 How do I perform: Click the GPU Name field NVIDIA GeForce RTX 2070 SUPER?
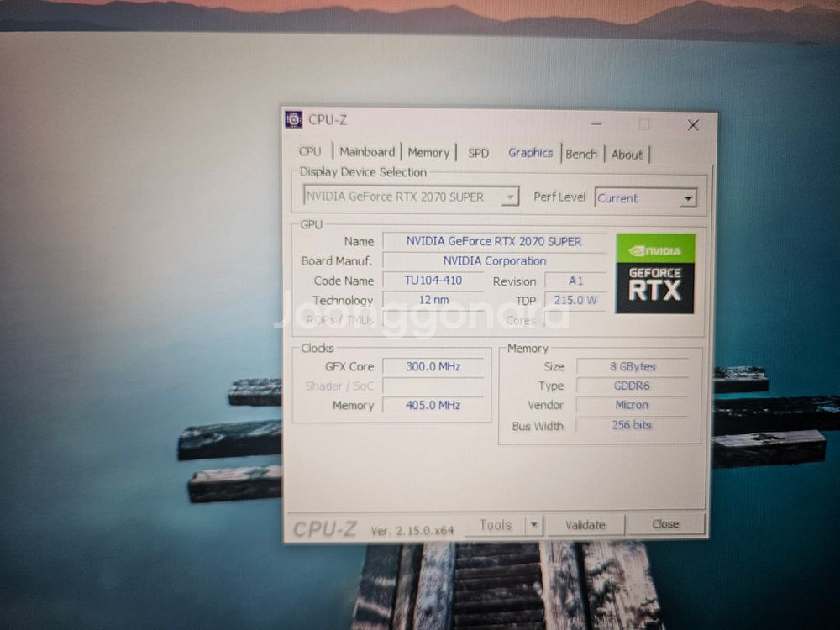[494, 242]
